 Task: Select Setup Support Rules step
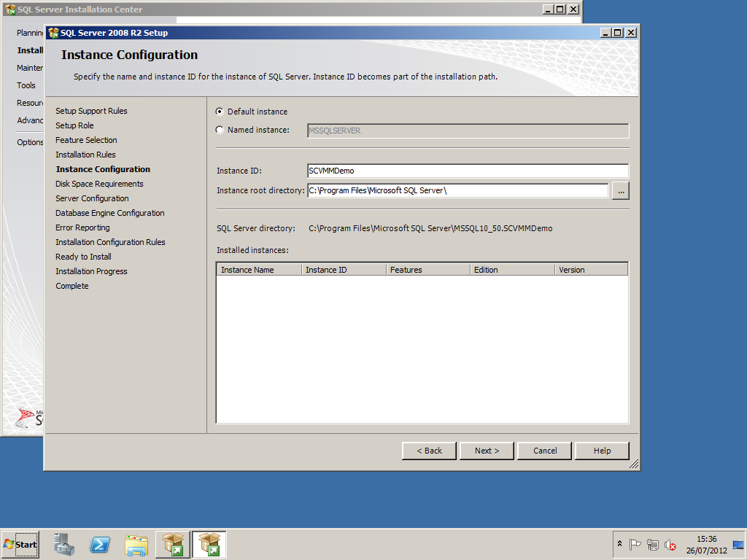click(x=91, y=111)
